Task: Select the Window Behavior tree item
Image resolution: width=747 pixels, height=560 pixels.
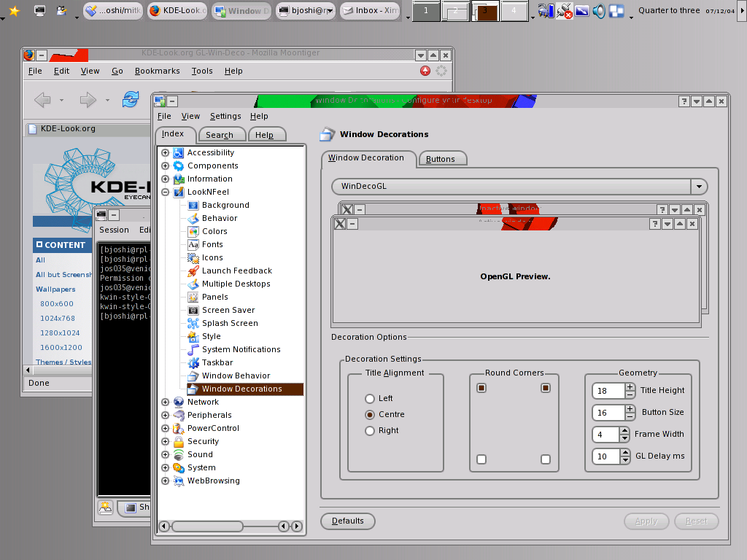Action: point(236,376)
